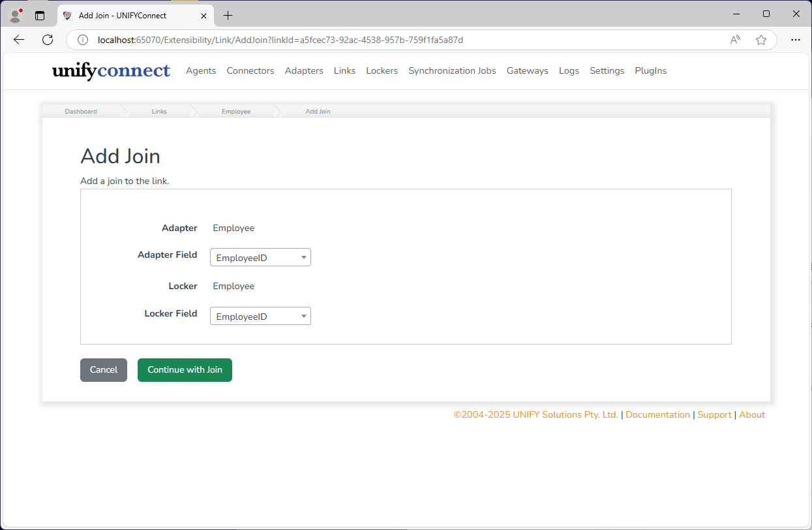Click the Adapter Field label

coord(167,255)
